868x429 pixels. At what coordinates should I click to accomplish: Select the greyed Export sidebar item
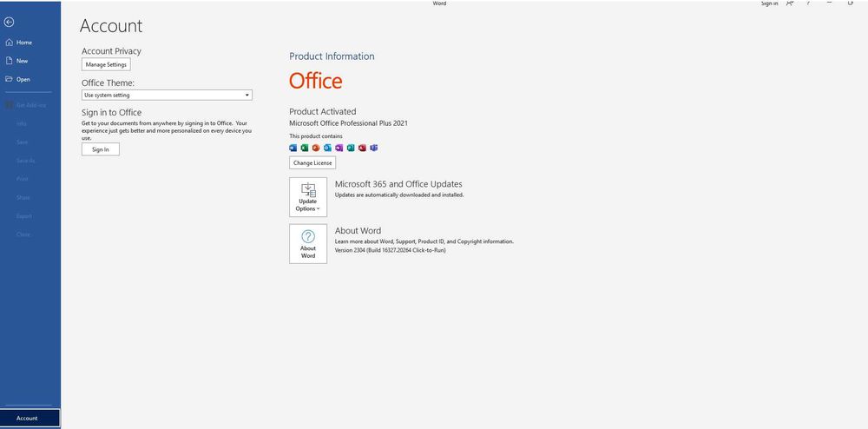tap(30, 216)
